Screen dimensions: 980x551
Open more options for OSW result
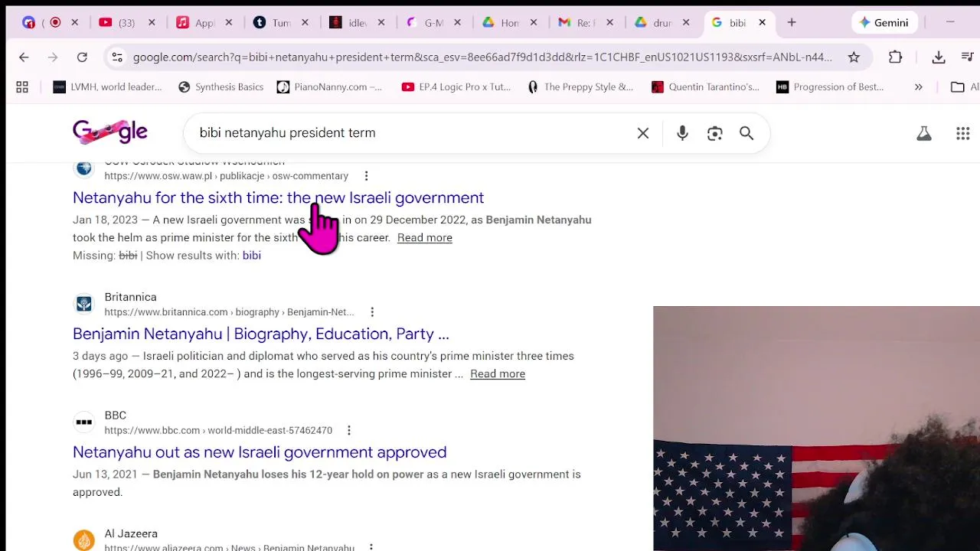point(366,176)
